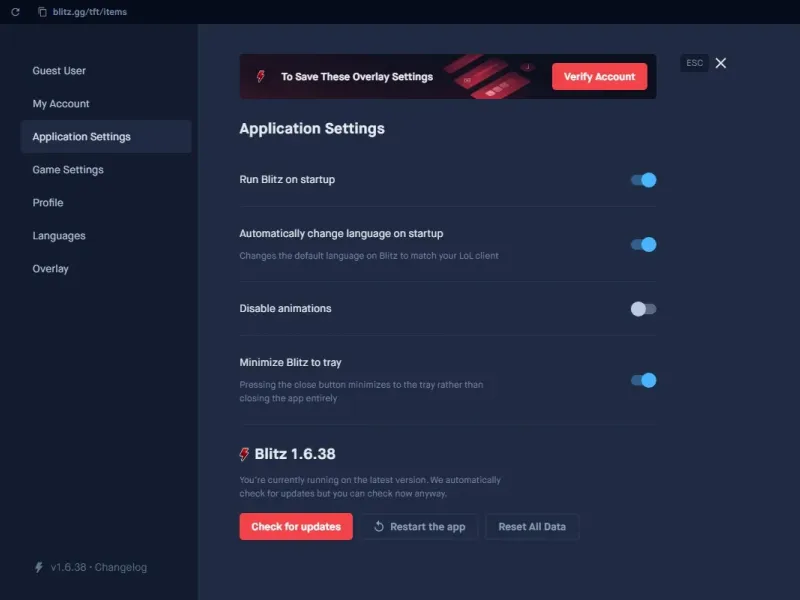Toggle Run Blitz on startup
Viewport: 800px width, 600px height.
(x=643, y=180)
